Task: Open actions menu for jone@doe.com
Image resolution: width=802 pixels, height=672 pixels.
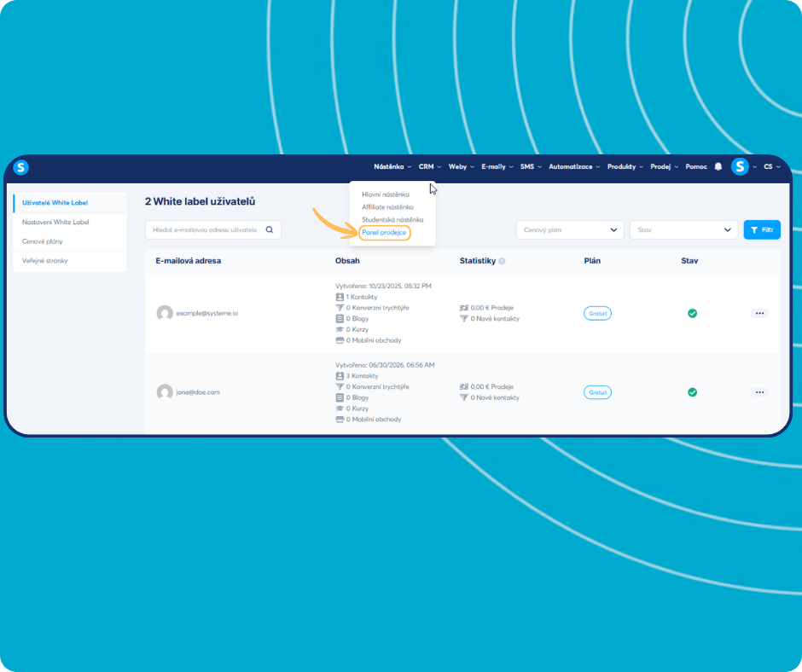Action: point(759,392)
